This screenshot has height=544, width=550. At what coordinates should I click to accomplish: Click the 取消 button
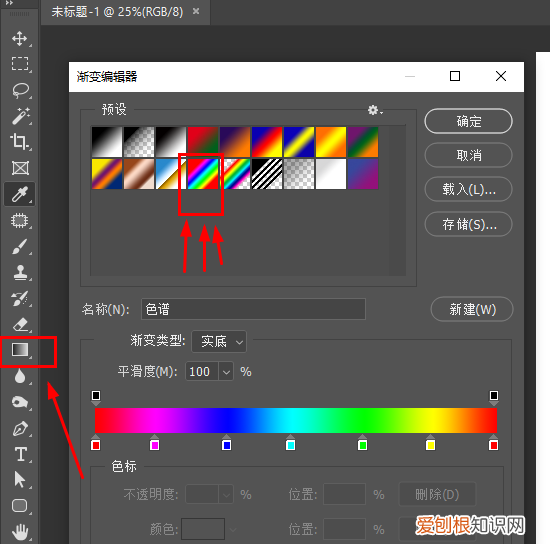click(x=468, y=155)
